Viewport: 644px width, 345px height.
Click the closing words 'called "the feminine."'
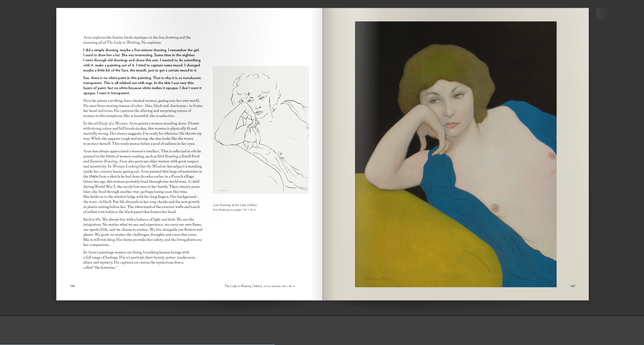pyautogui.click(x=100, y=267)
